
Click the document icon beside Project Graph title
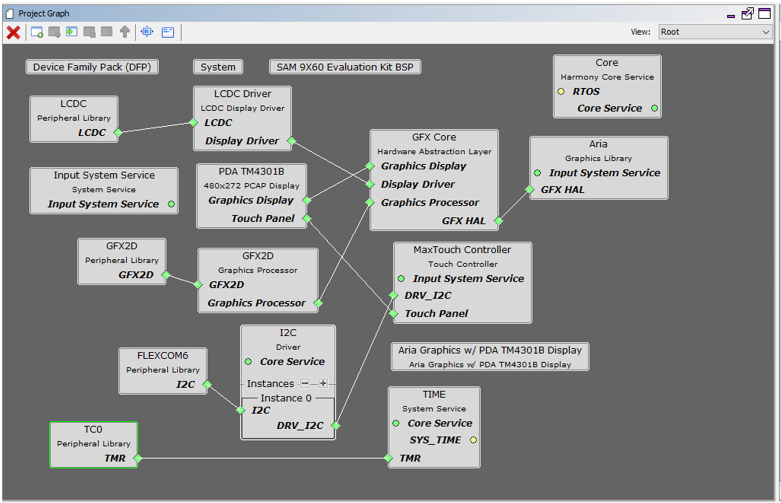coord(10,13)
